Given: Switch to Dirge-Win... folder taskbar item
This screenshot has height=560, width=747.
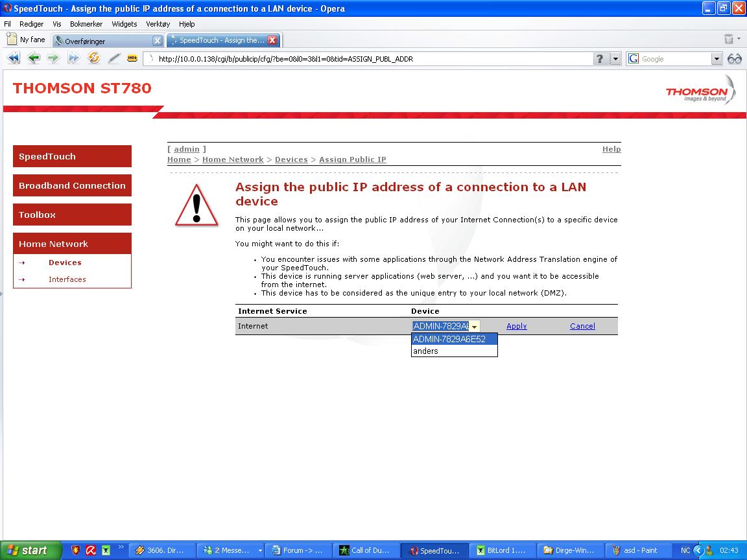Looking at the screenshot, I should point(569,550).
